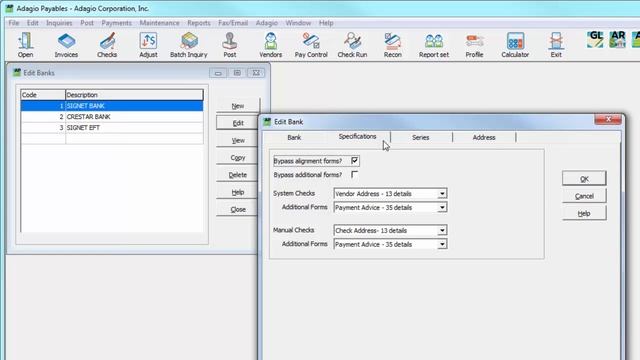640x360 pixels.
Task: Select SIGNET BANK row
Action: [x=112, y=106]
